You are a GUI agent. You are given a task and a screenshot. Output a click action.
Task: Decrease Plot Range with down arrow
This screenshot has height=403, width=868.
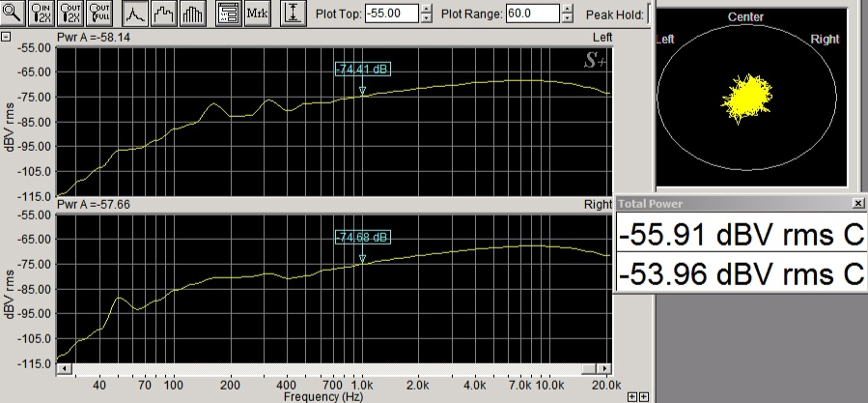[567, 17]
